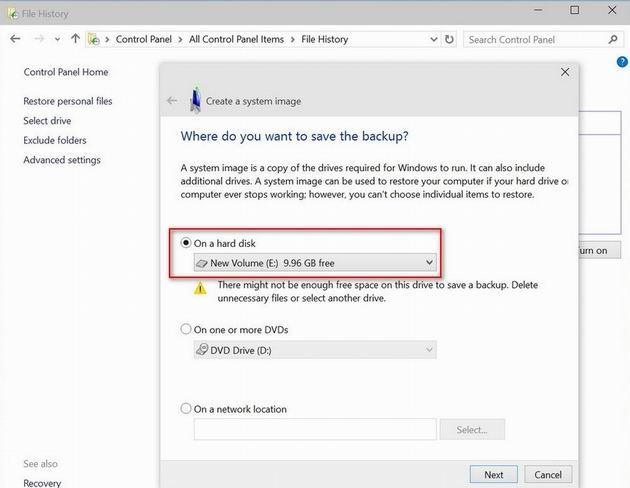
Task: Click the search magnifier icon
Action: pos(613,39)
